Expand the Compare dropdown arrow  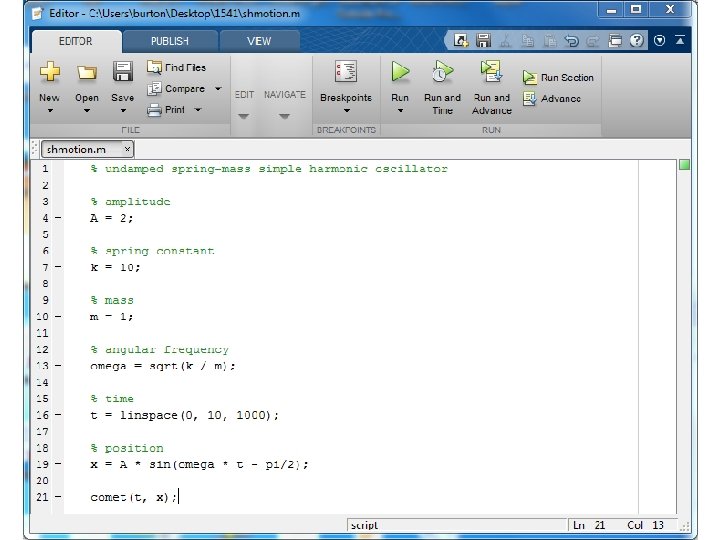[x=218, y=89]
